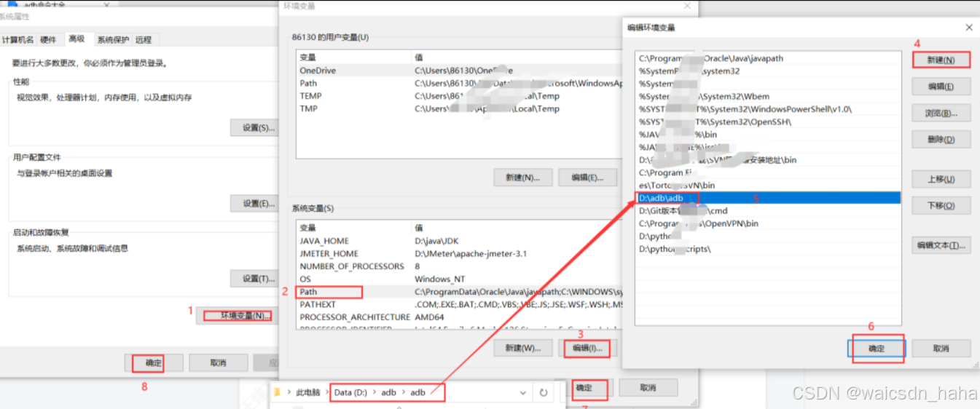This screenshot has width=980, height=409.
Task: Click 新建(N)... under user variables
Action: click(x=522, y=178)
